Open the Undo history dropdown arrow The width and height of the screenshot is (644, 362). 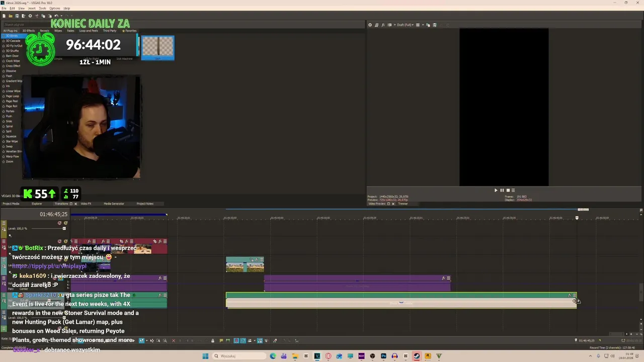61,16
